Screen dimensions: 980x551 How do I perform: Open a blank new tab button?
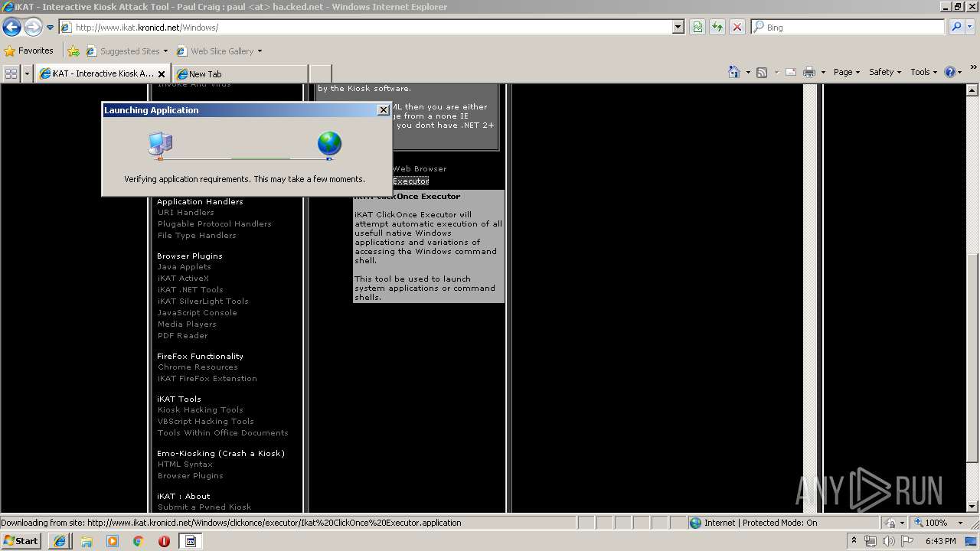click(320, 73)
